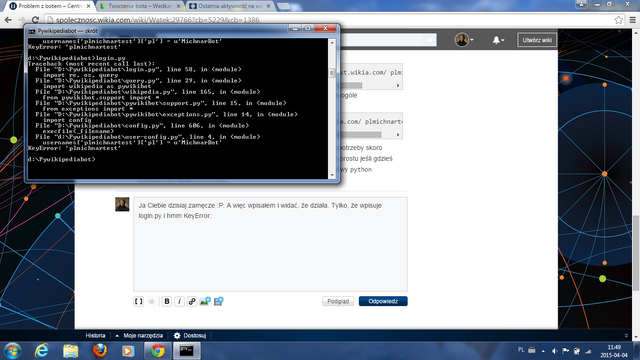Expand Moje narzędzia menu
Image resolution: width=640 pixels, height=360 pixels.
pyautogui.click(x=139, y=336)
